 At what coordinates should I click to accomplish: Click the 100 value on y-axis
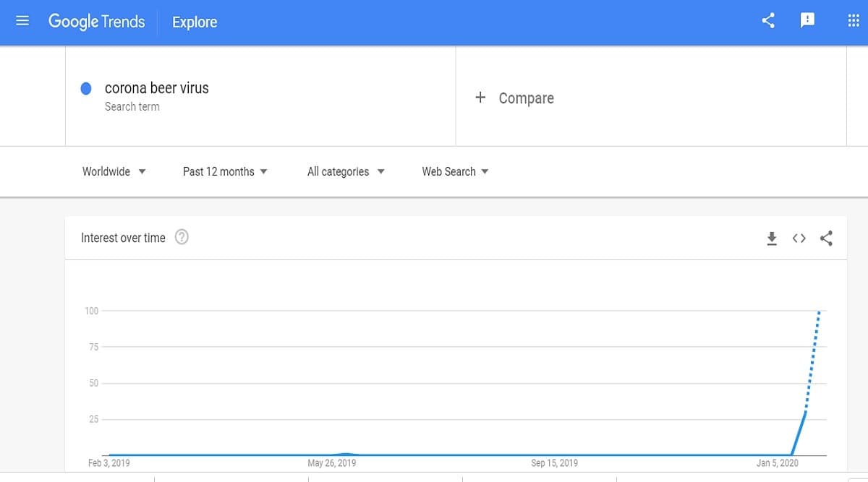coord(91,311)
